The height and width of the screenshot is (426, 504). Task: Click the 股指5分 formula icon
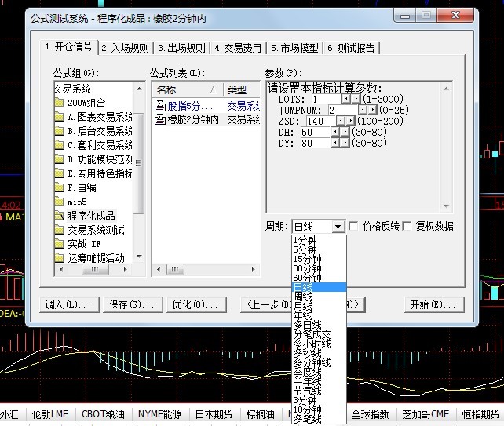160,105
